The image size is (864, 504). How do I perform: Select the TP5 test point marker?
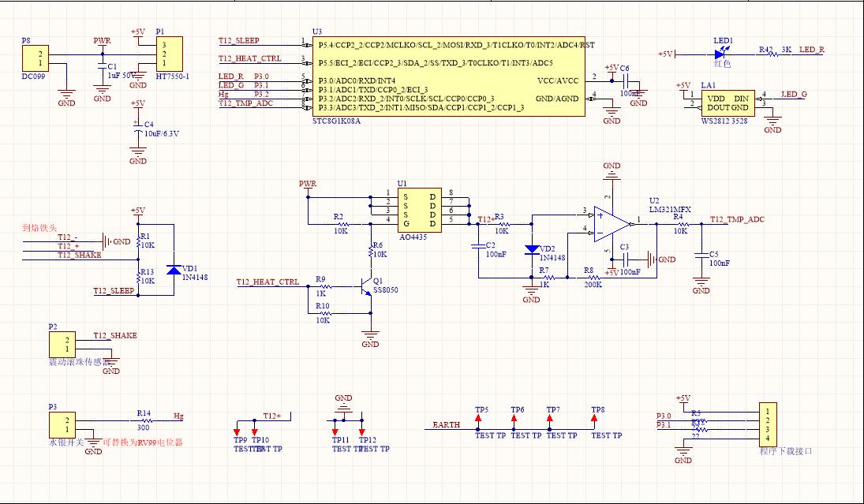pyautogui.click(x=479, y=419)
